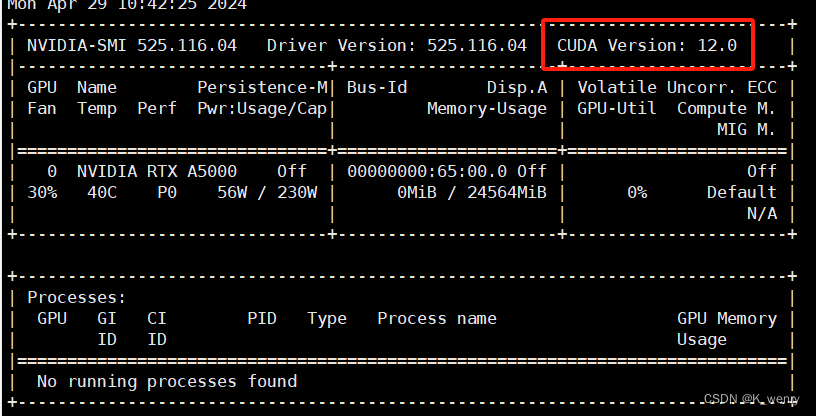Click the memory usage 0MiB / 24564MiB
Viewport: 816px width, 416px height.
coord(471,192)
